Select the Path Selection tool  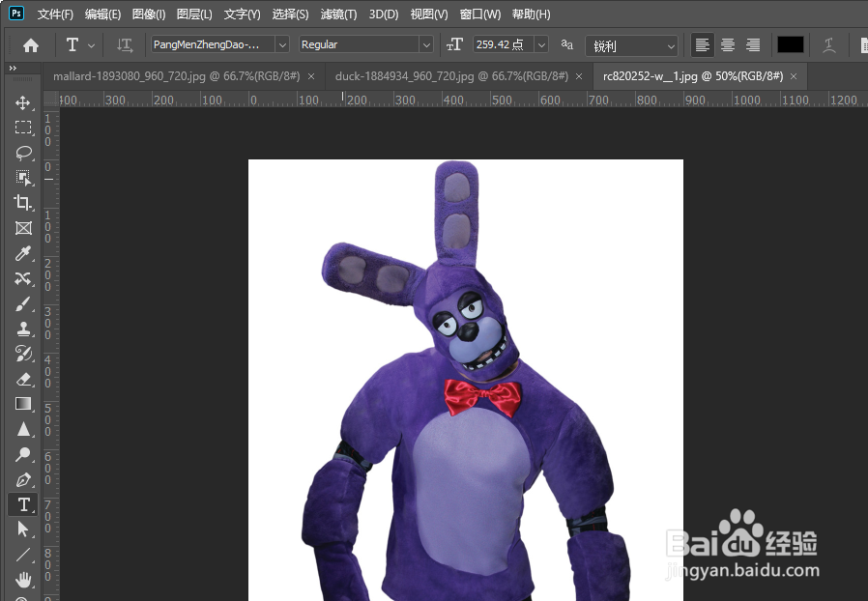pos(22,529)
